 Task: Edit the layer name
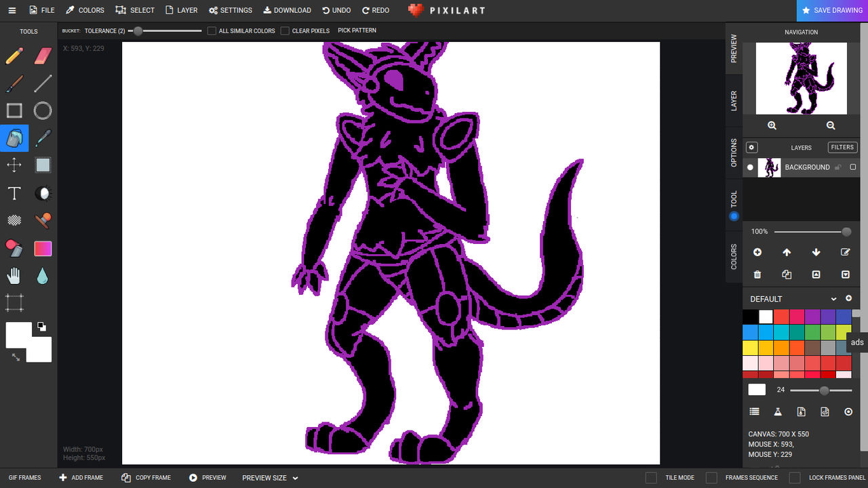pos(846,252)
